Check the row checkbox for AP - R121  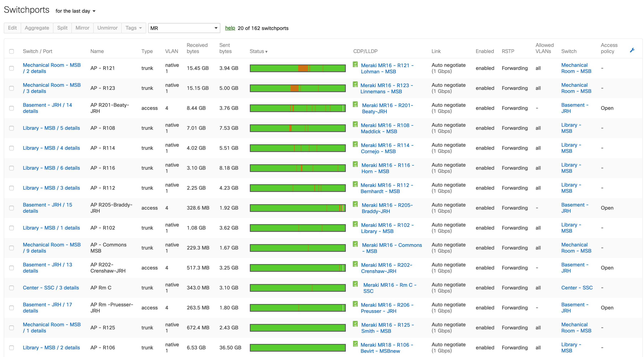tap(12, 68)
